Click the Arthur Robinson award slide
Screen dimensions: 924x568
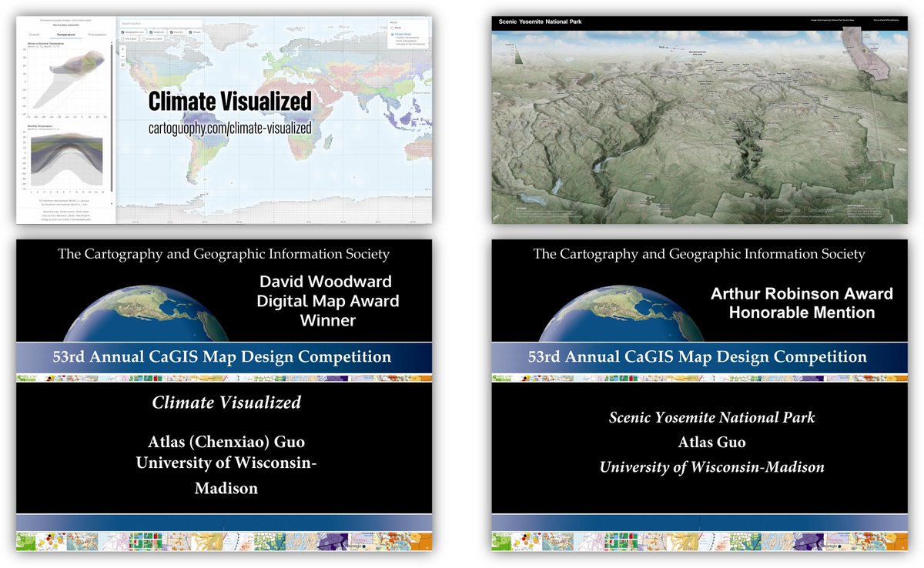[x=700, y=396]
